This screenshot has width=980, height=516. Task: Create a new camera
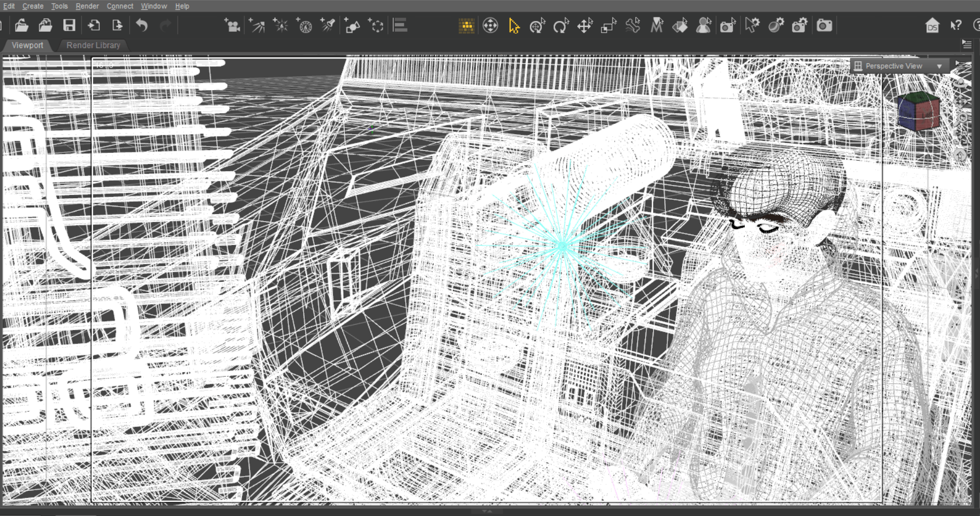[232, 25]
